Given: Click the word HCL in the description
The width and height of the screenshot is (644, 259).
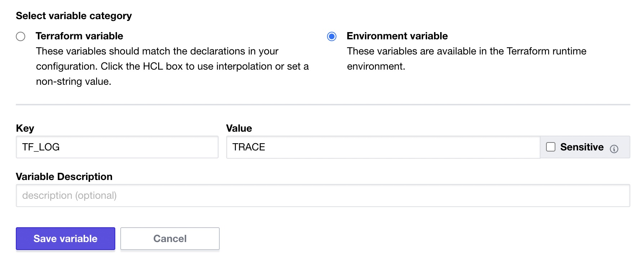Looking at the screenshot, I should coord(153,66).
